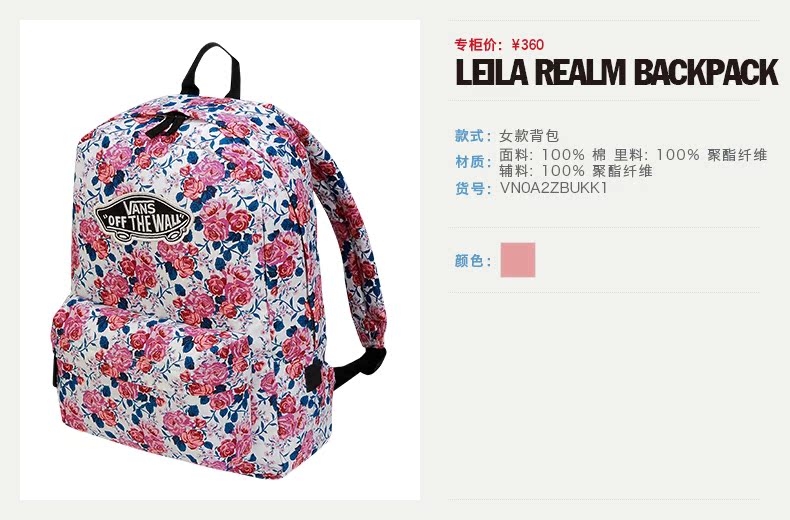Click the 专柜价 price label
The image size is (790, 520).
tap(479, 45)
